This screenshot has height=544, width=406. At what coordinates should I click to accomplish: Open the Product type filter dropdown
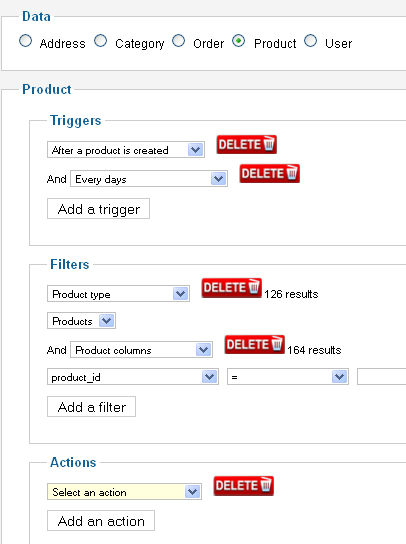pyautogui.click(x=118, y=294)
